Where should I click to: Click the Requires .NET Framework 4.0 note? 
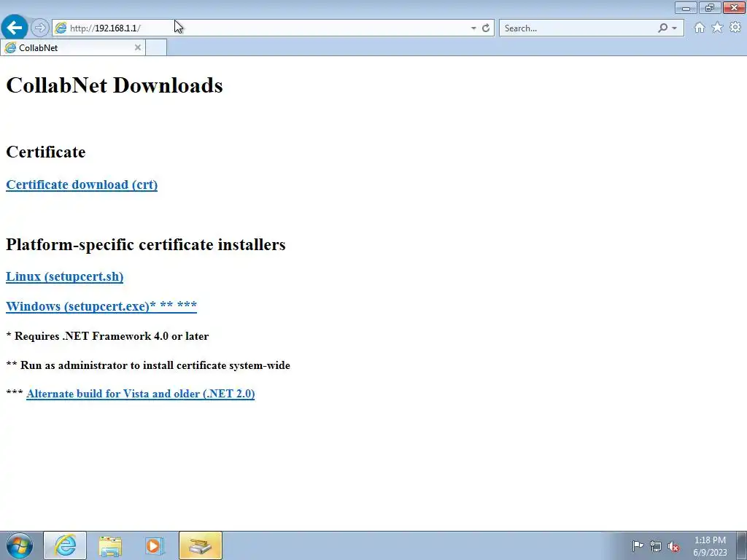pos(108,336)
